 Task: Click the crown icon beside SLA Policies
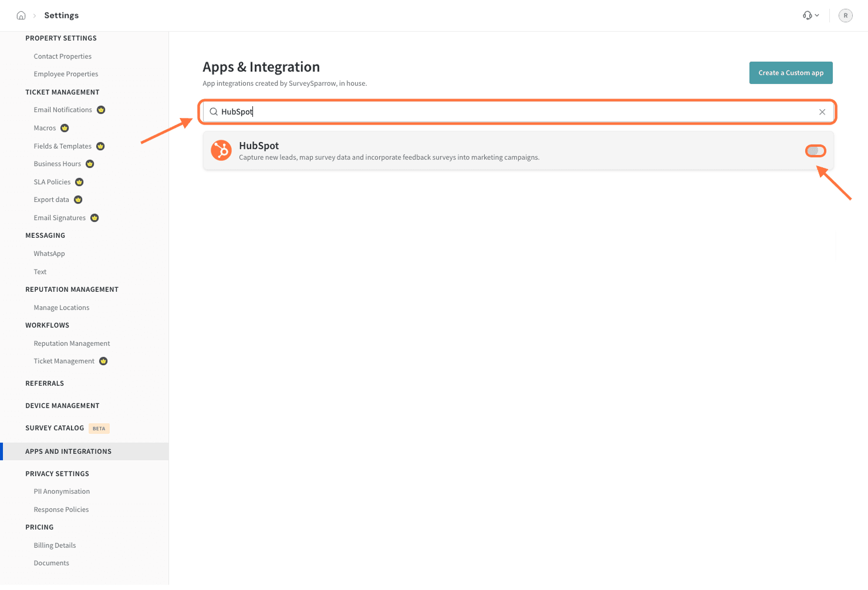79,182
